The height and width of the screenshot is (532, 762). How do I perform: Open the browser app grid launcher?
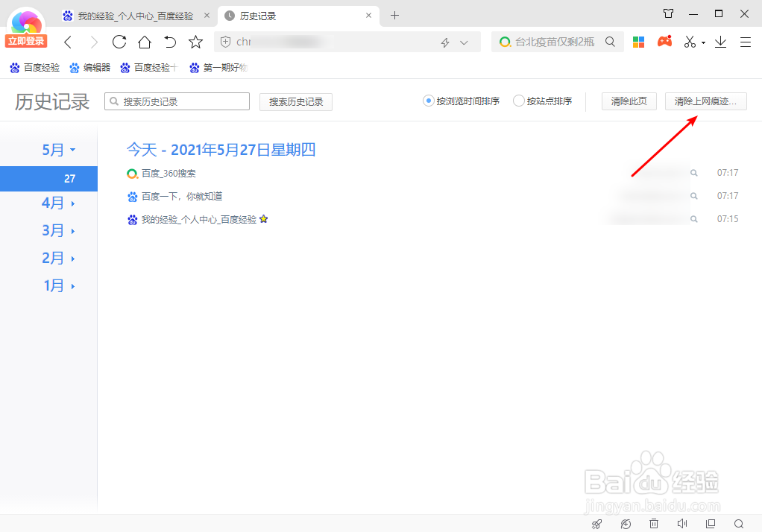click(638, 42)
